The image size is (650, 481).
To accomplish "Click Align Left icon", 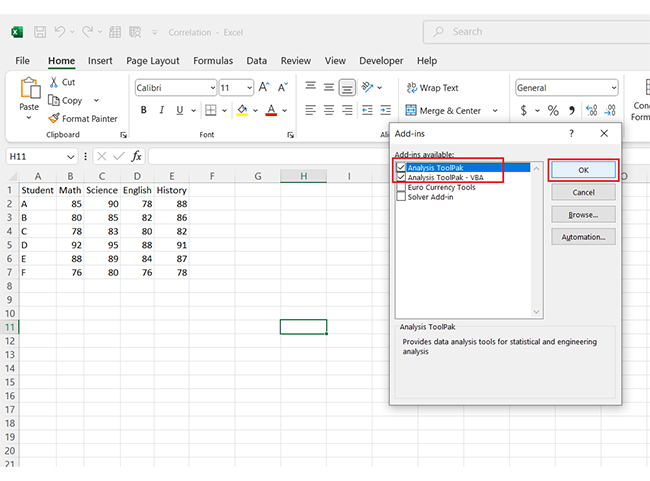I will [310, 110].
